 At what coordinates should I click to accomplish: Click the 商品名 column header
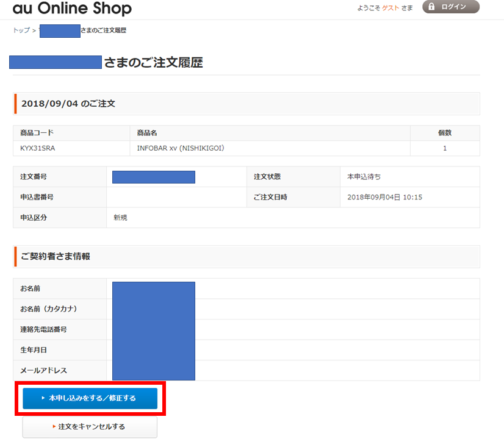[147, 133]
